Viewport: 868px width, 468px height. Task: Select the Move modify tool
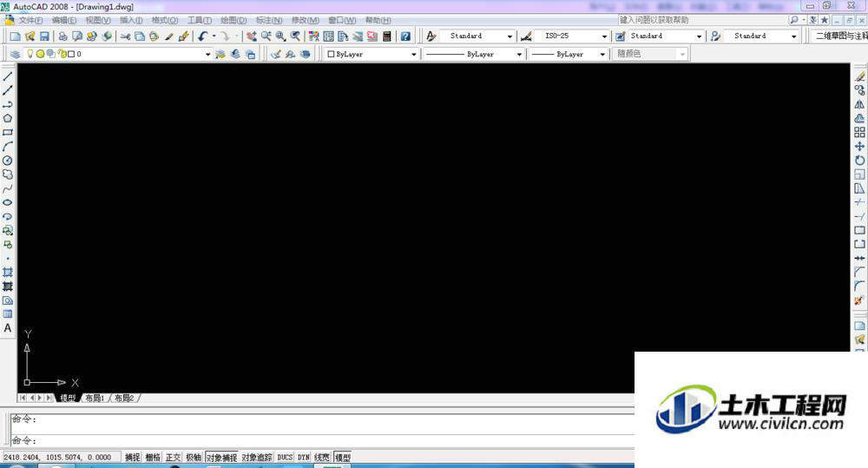[x=859, y=146]
